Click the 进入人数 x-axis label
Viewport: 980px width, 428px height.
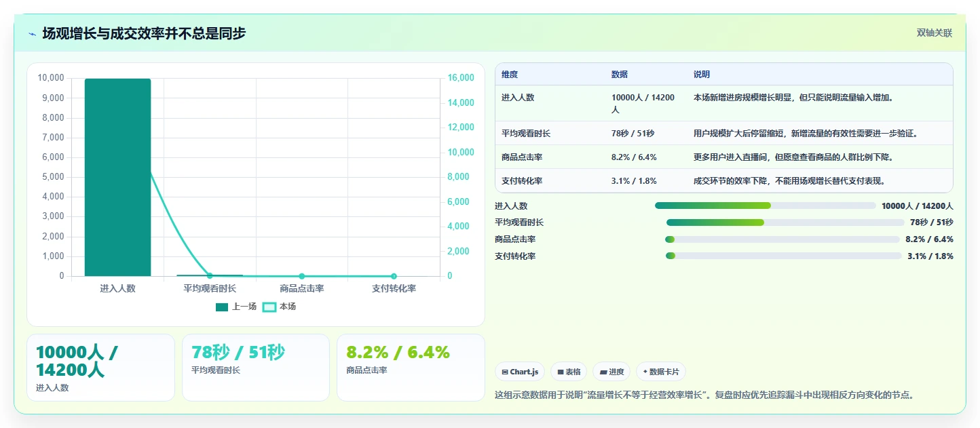(117, 288)
